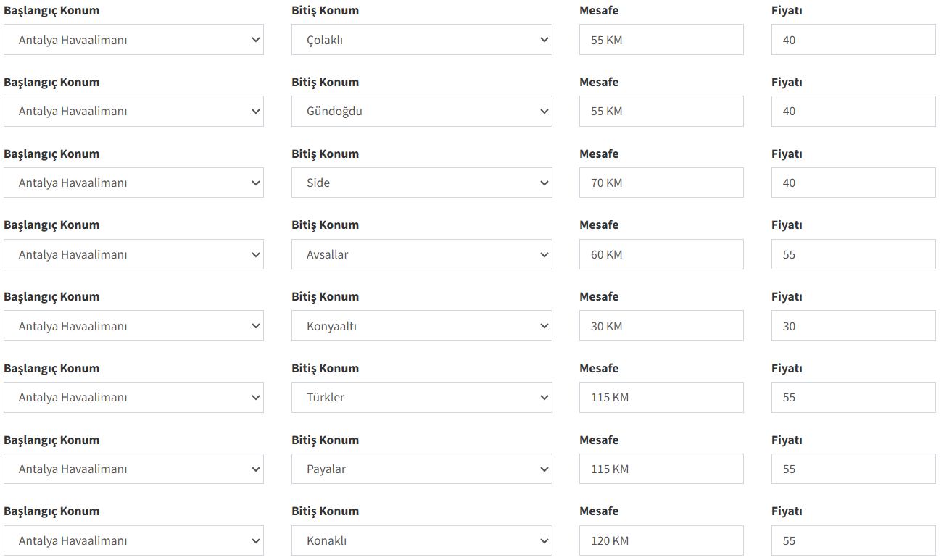944x560 pixels.
Task: Open start location dropdown in Konaklı row
Action: (133, 540)
